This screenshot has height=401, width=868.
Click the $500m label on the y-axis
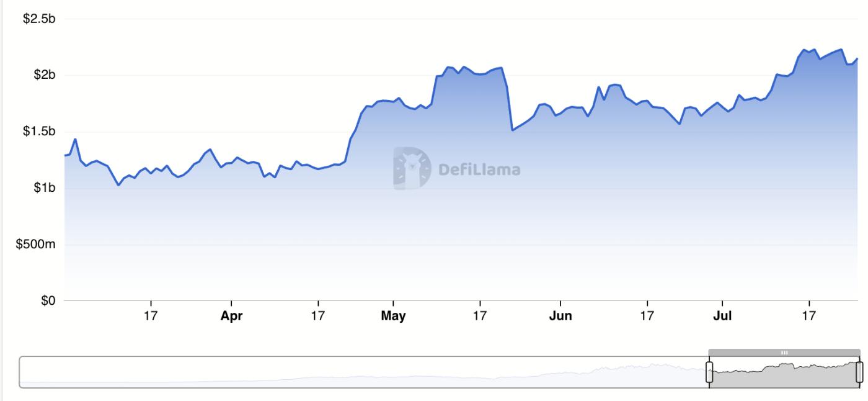37,245
